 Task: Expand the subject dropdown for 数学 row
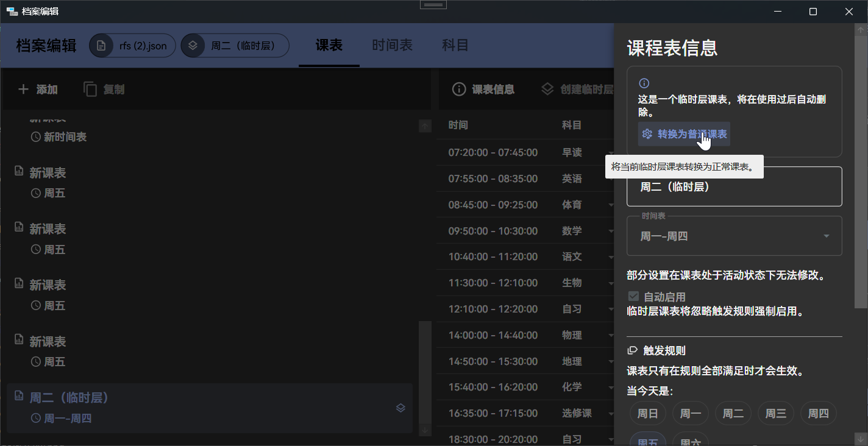click(x=610, y=232)
